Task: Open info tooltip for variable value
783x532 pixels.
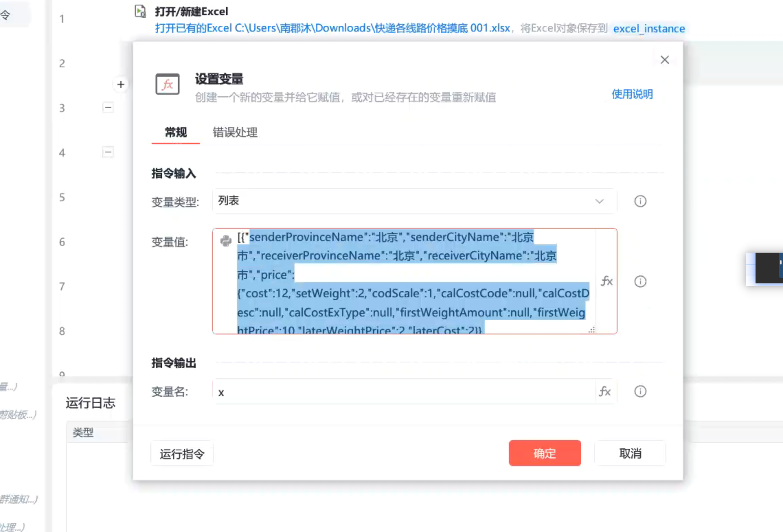Action: tap(640, 281)
